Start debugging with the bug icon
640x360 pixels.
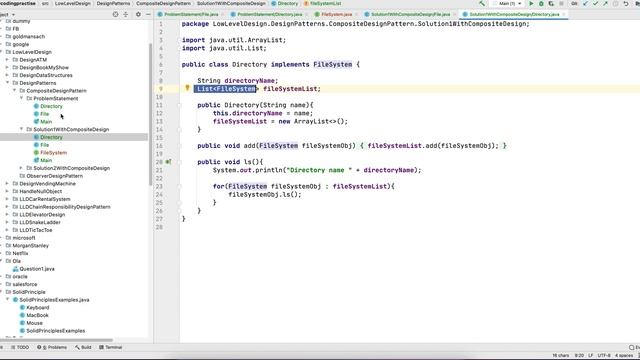click(541, 3)
